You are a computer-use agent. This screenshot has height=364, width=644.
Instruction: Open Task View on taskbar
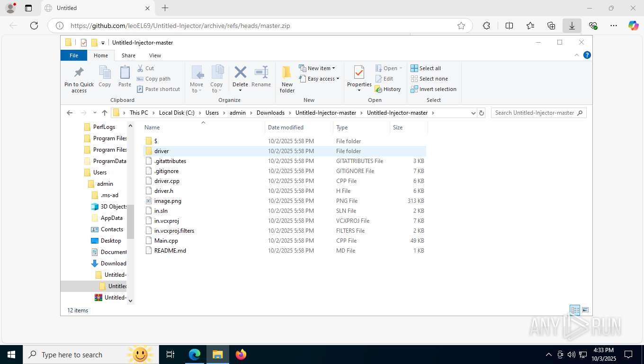pyautogui.click(x=170, y=355)
